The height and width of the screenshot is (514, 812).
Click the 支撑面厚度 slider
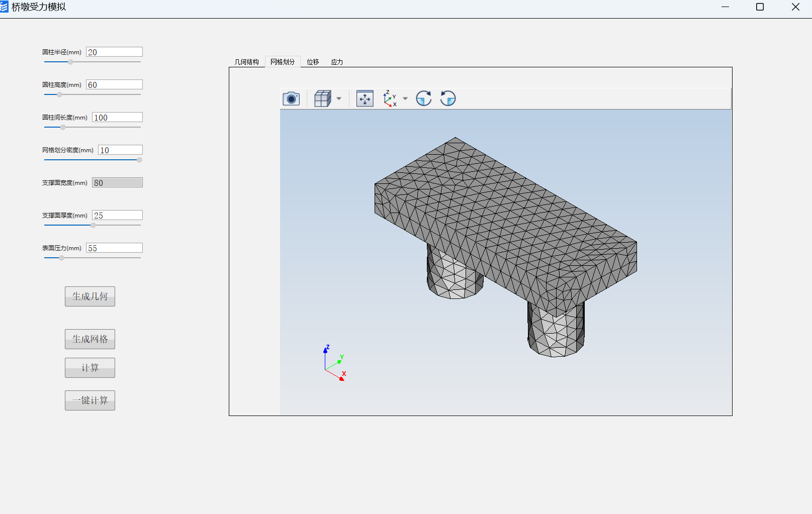click(x=93, y=225)
